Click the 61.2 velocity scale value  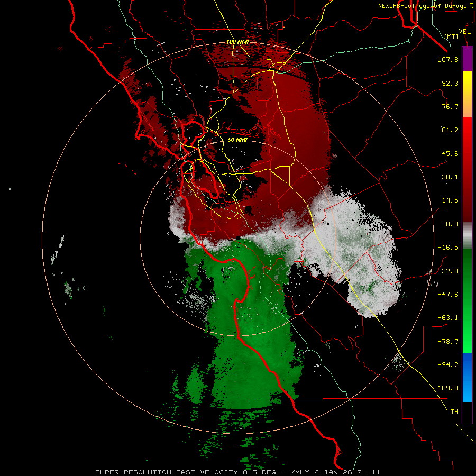[x=450, y=130]
